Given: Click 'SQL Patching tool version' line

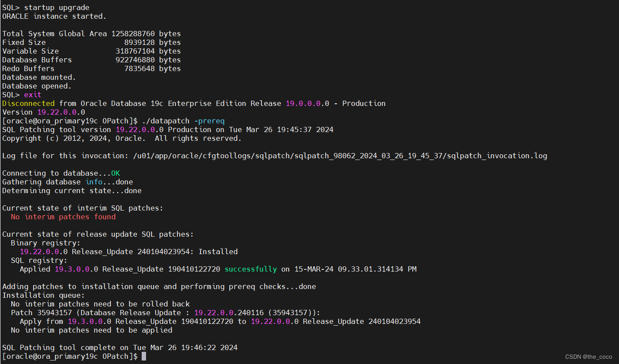Looking at the screenshot, I should click(x=168, y=129).
